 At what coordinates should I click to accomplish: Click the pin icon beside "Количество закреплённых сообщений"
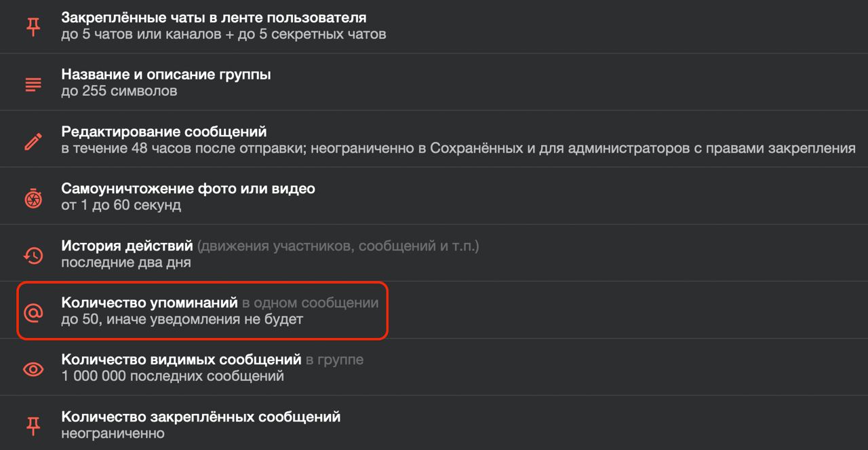(x=33, y=426)
